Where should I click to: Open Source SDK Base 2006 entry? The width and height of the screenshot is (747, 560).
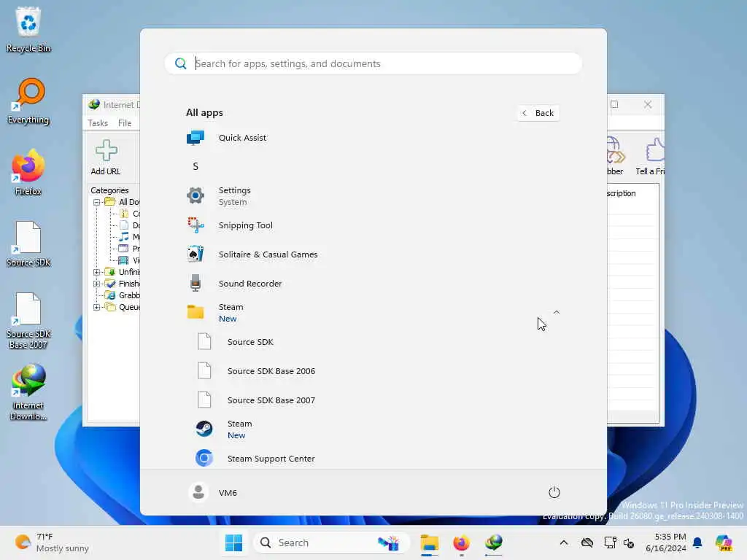pyautogui.click(x=373, y=371)
